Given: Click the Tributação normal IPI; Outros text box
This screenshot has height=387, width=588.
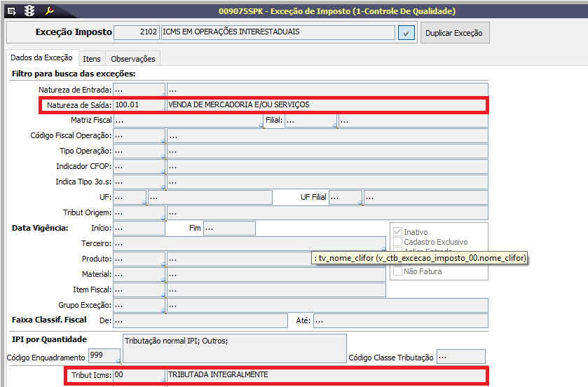Looking at the screenshot, I should (235, 348).
